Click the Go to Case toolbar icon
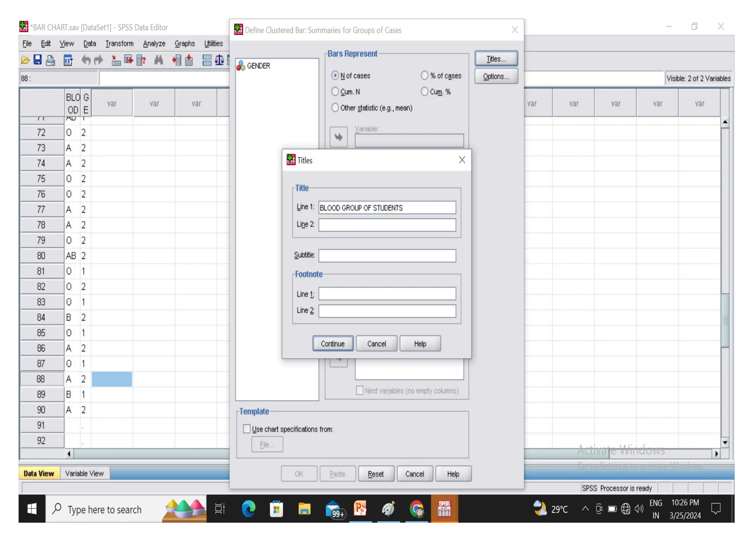 [116, 60]
